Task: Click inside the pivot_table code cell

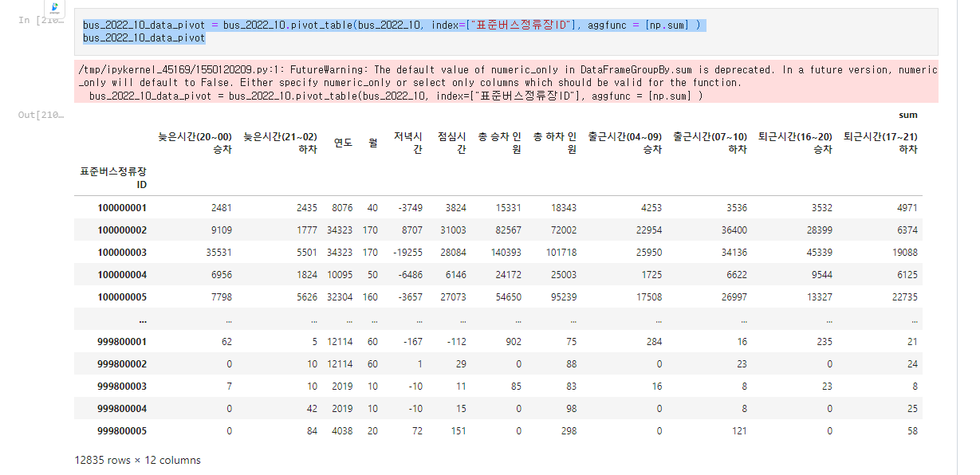Action: click(x=506, y=31)
